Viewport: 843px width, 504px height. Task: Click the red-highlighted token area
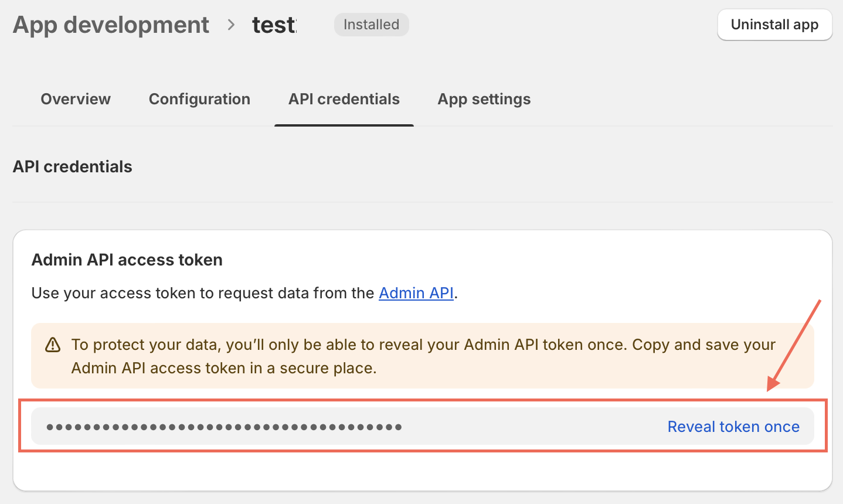422,427
